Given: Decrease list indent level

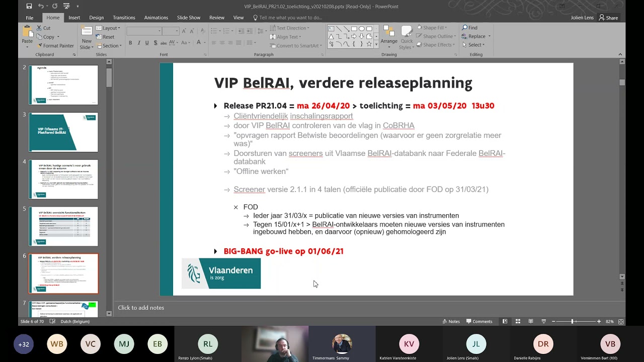Looking at the screenshot, I should point(240,31).
